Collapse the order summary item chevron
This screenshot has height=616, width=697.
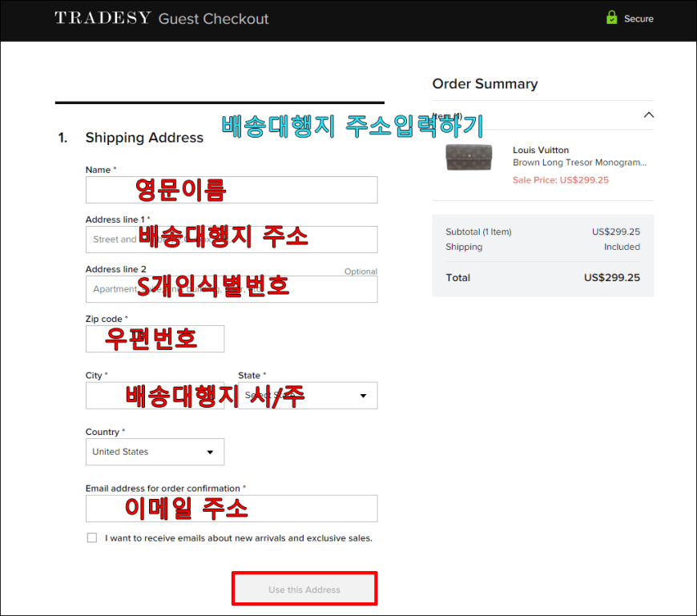coord(649,115)
